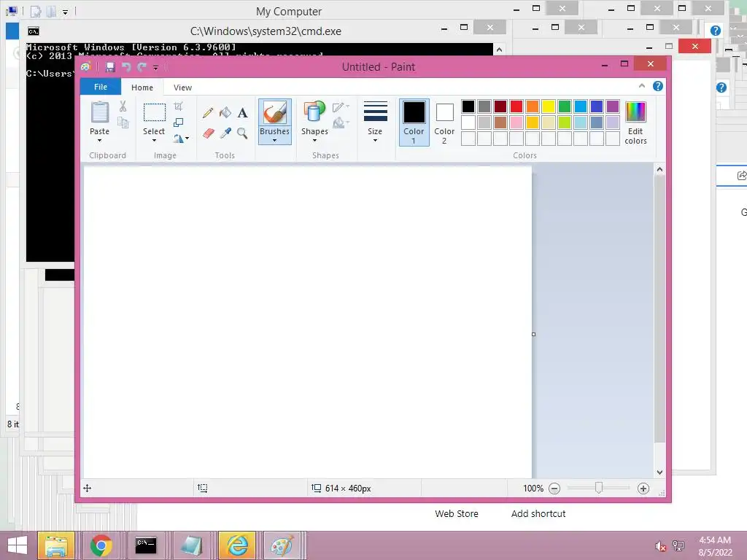Image resolution: width=747 pixels, height=560 pixels.
Task: Expand the Shapes dropdown arrow
Action: click(314, 141)
